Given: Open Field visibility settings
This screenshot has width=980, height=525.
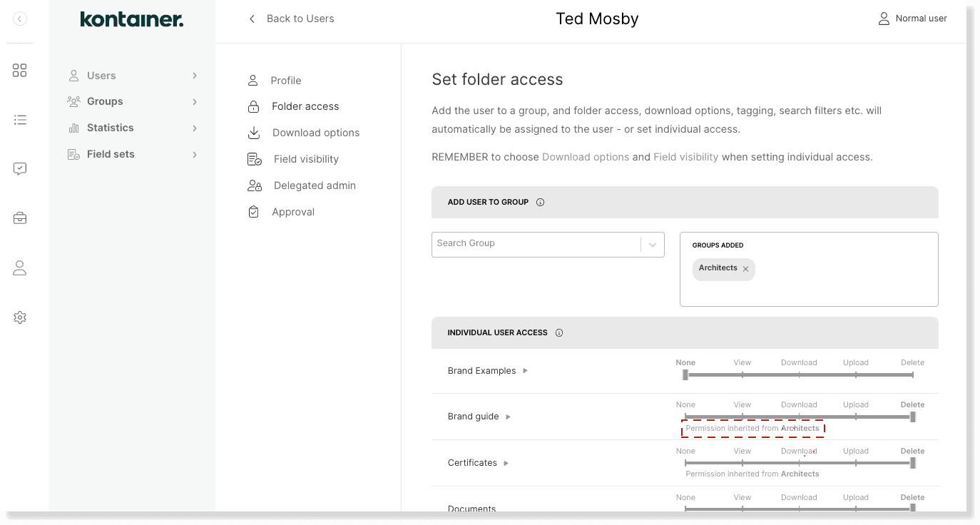Looking at the screenshot, I should pyautogui.click(x=253, y=158).
